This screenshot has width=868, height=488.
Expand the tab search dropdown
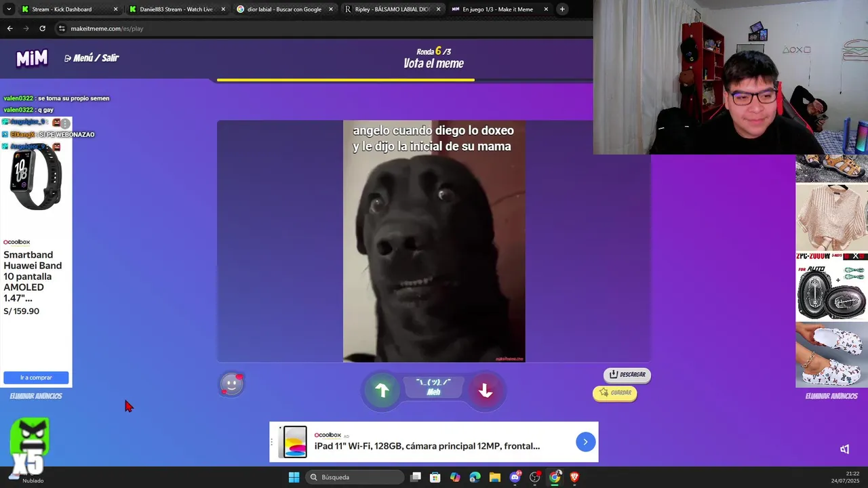9,9
